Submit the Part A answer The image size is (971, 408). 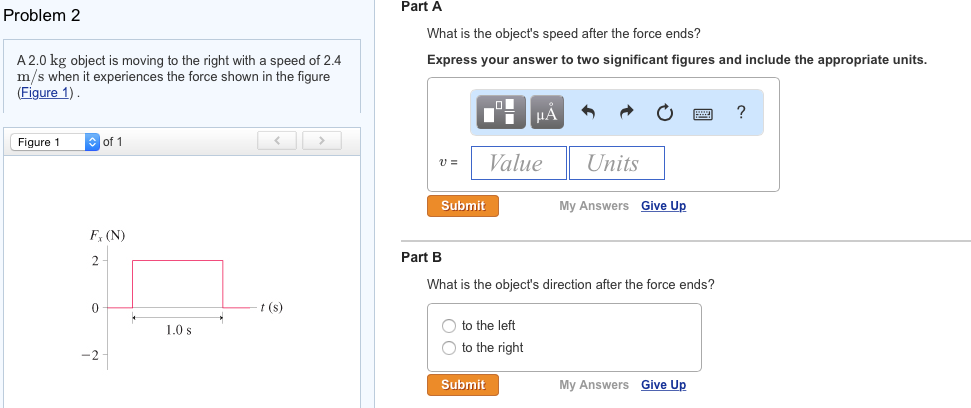click(463, 206)
